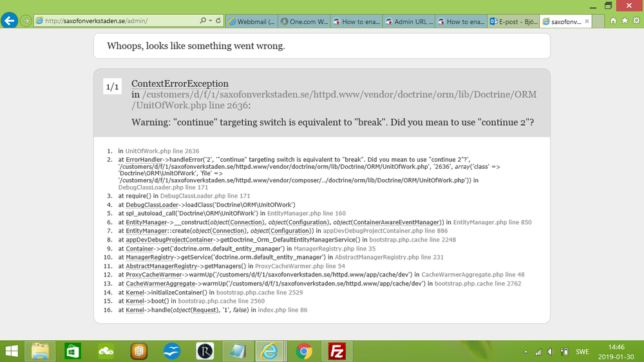This screenshot has width=644, height=362.
Task: Open the orange notes app in taskbar
Action: pyautogui.click(x=139, y=351)
